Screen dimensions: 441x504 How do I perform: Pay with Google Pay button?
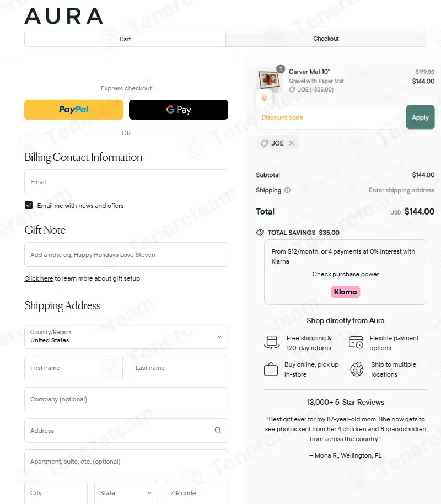coord(179,110)
